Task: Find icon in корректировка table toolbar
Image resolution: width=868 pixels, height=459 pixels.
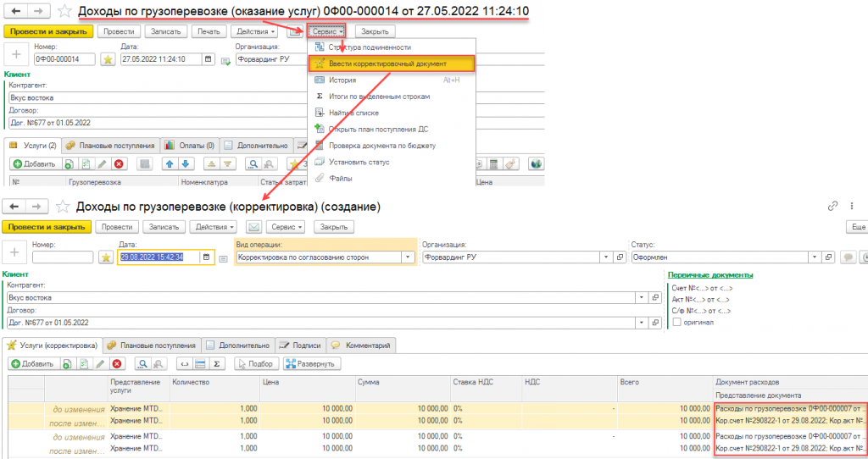Action: 142,364
